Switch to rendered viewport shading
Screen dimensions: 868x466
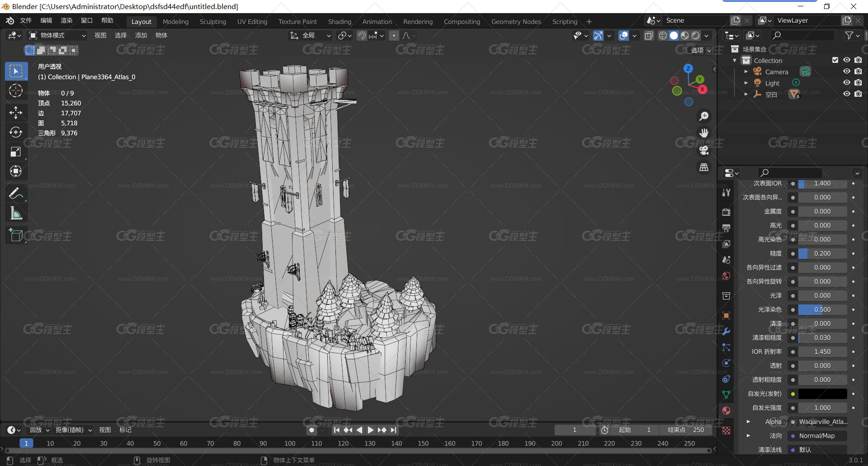(x=696, y=35)
